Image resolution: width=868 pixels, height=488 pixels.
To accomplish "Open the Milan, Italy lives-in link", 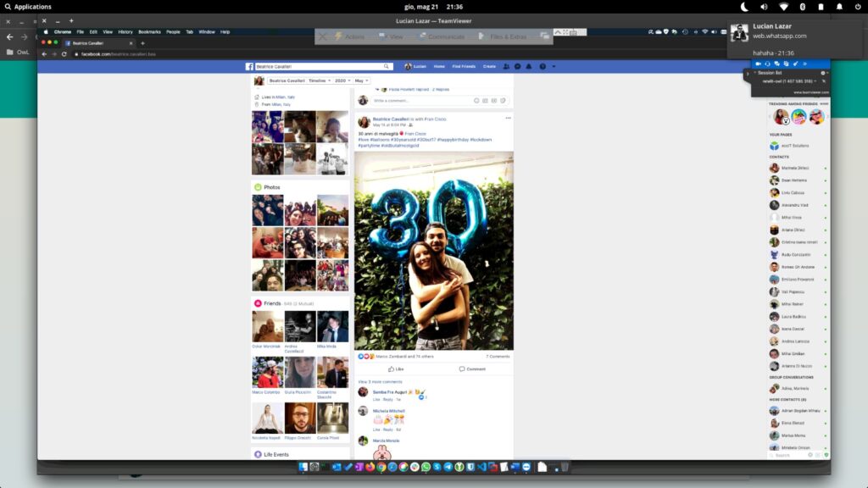I will click(x=287, y=97).
